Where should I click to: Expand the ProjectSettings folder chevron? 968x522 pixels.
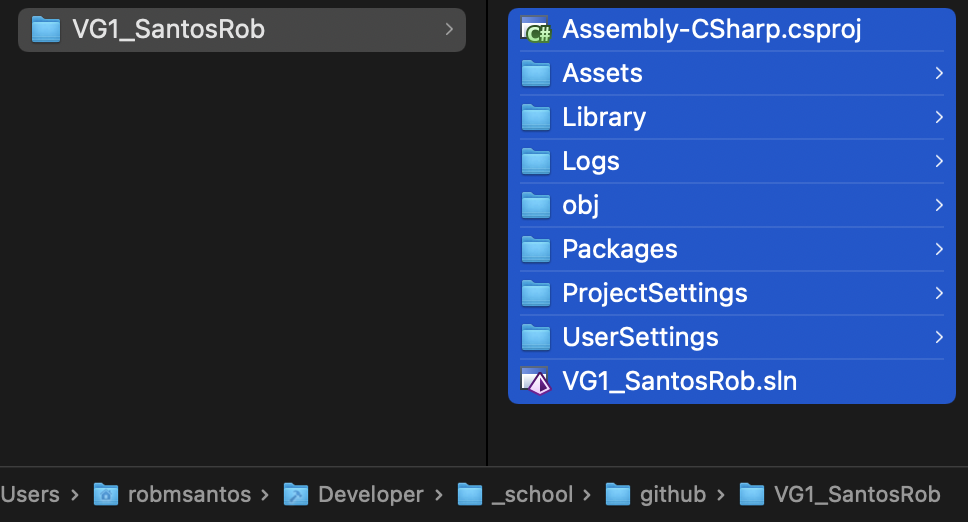(939, 293)
